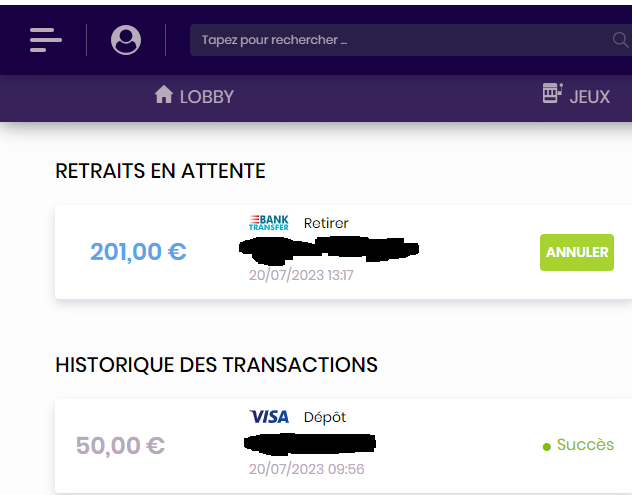Click the Retirer transaction label
Screen dimensions: 632x495
coord(326,223)
